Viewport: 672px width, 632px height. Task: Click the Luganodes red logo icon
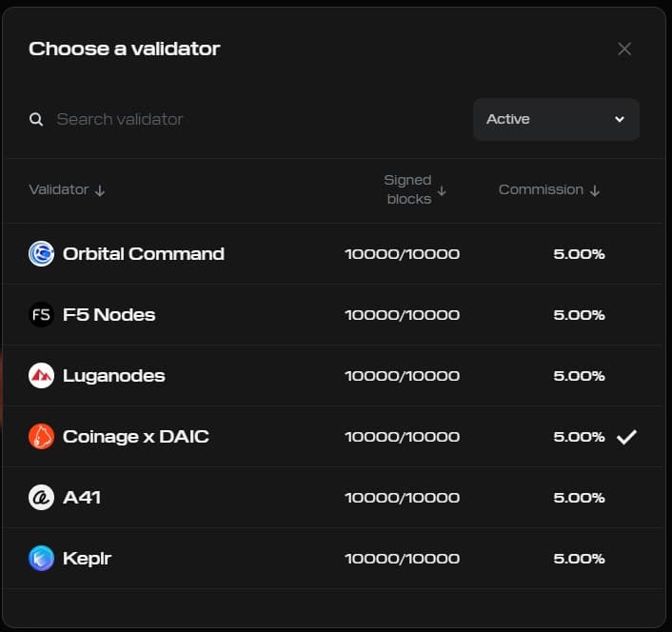click(41, 376)
